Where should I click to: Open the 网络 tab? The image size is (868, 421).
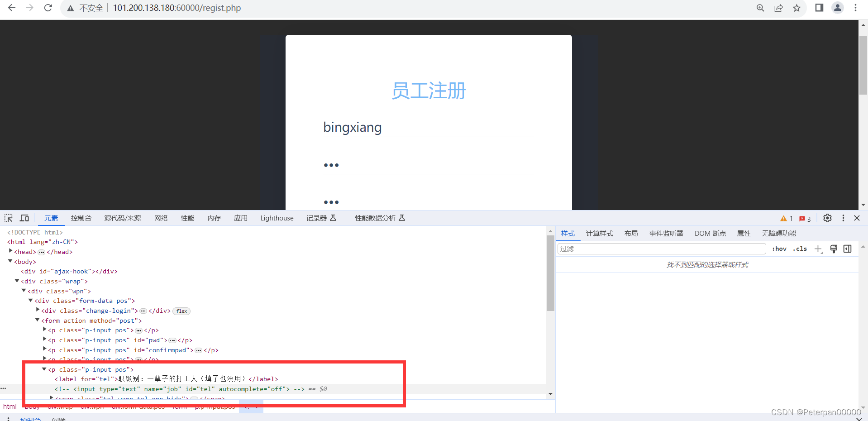click(x=161, y=218)
